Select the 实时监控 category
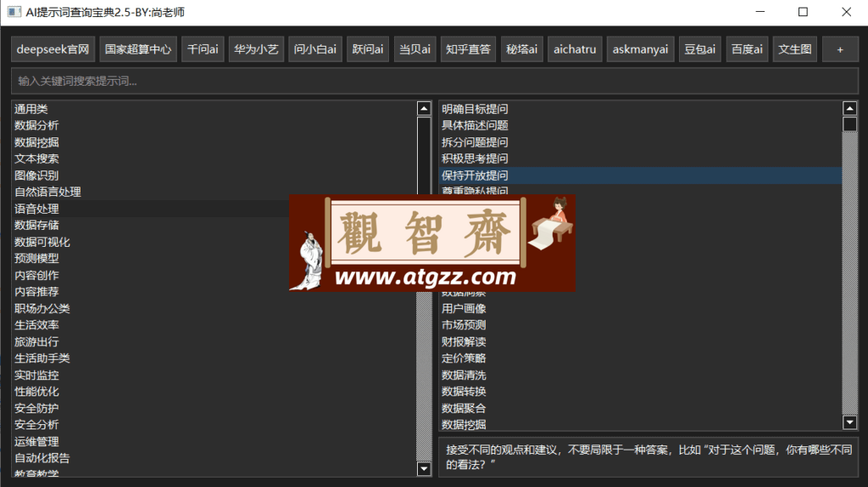Image resolution: width=868 pixels, height=487 pixels. (x=214, y=375)
